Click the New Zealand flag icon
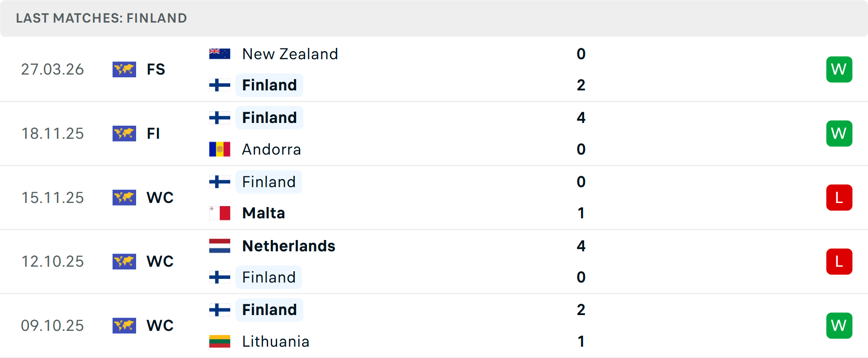 220,54
